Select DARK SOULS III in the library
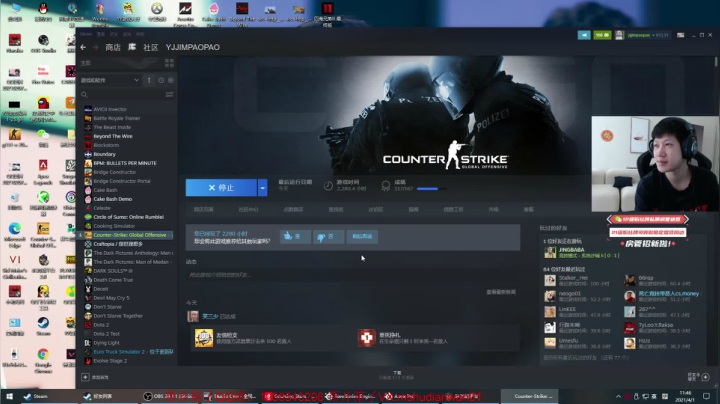The height and width of the screenshot is (404, 720). (x=113, y=271)
